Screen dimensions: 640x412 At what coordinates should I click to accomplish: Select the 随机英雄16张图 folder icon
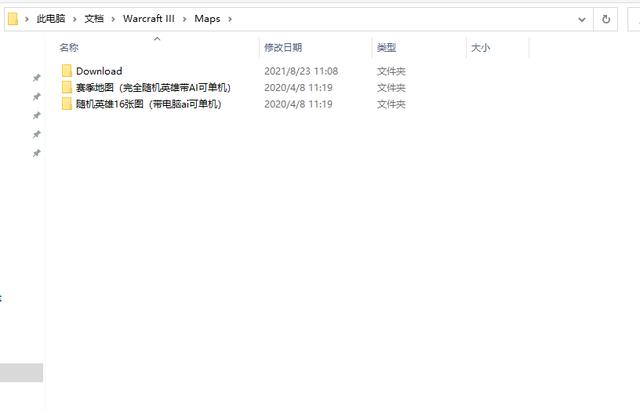point(67,103)
